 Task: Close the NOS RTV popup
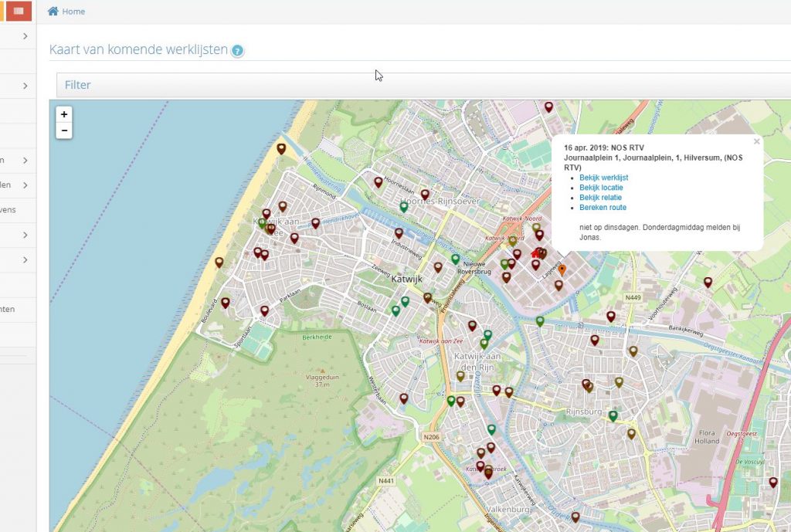756,142
